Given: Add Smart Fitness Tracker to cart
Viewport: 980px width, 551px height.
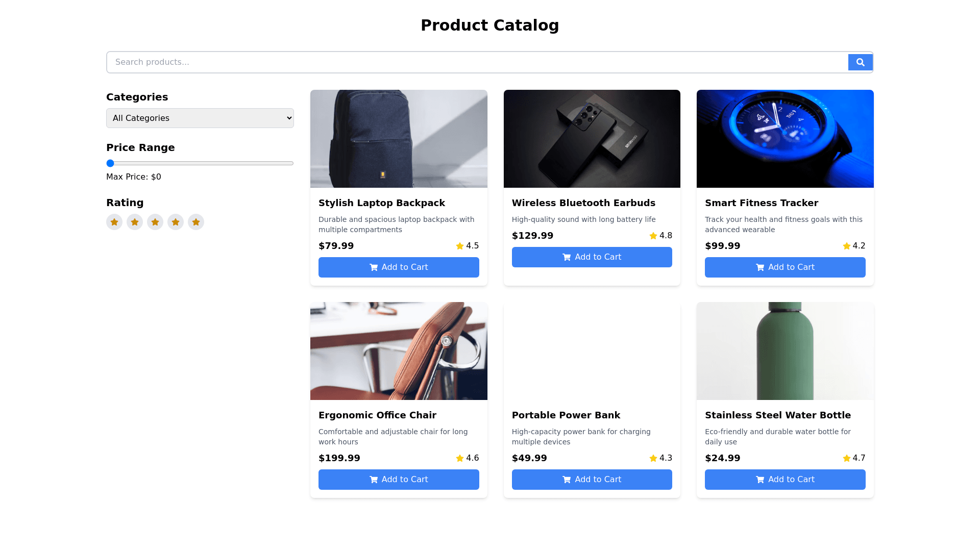Looking at the screenshot, I should pyautogui.click(x=785, y=267).
